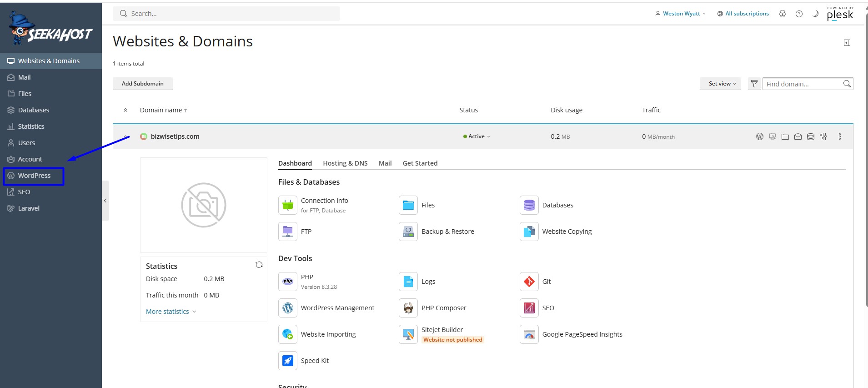The width and height of the screenshot is (868, 388).
Task: Click WordPress icon in bizwisetips.com row
Action: (x=760, y=136)
